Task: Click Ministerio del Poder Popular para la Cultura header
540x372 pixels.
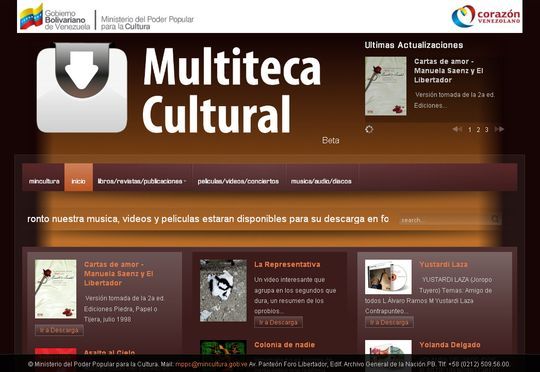Action: coord(147,23)
